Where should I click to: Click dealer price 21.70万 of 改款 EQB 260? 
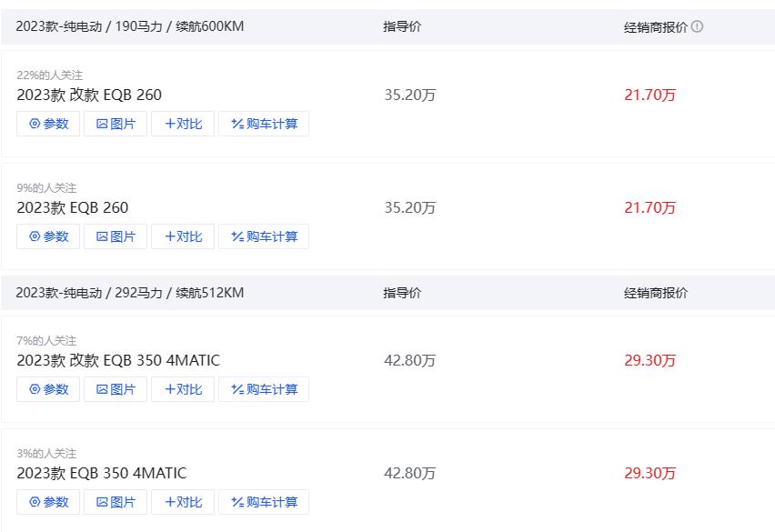point(649,95)
